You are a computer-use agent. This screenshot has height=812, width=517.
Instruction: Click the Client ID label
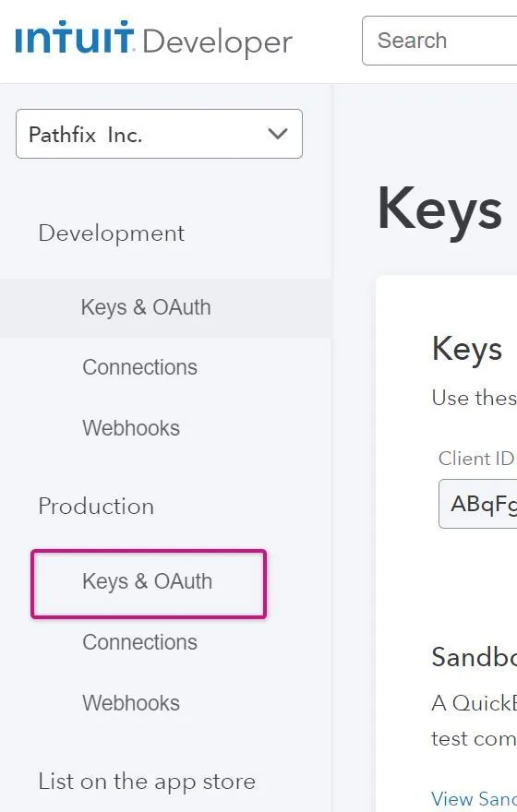476,459
